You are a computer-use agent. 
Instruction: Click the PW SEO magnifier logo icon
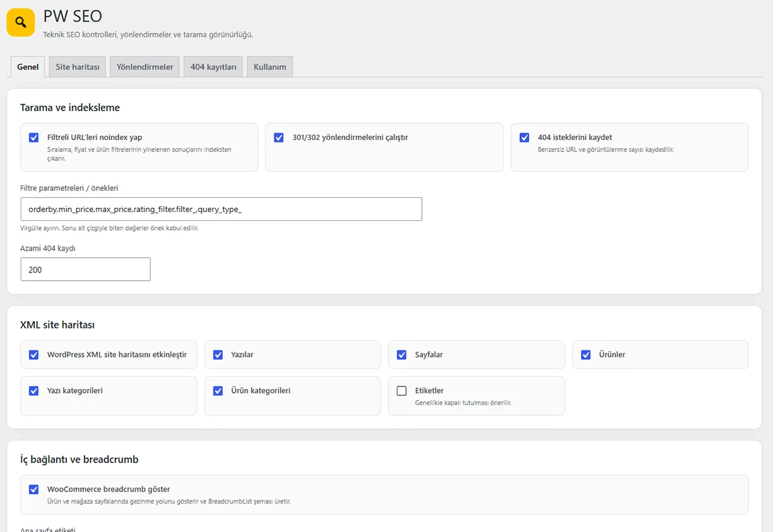pyautogui.click(x=21, y=23)
